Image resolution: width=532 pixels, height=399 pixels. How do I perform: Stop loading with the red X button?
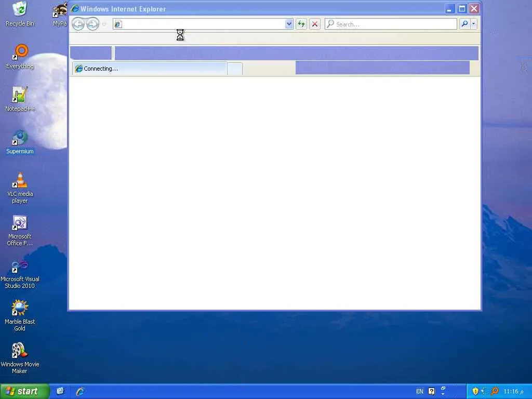[x=315, y=24]
